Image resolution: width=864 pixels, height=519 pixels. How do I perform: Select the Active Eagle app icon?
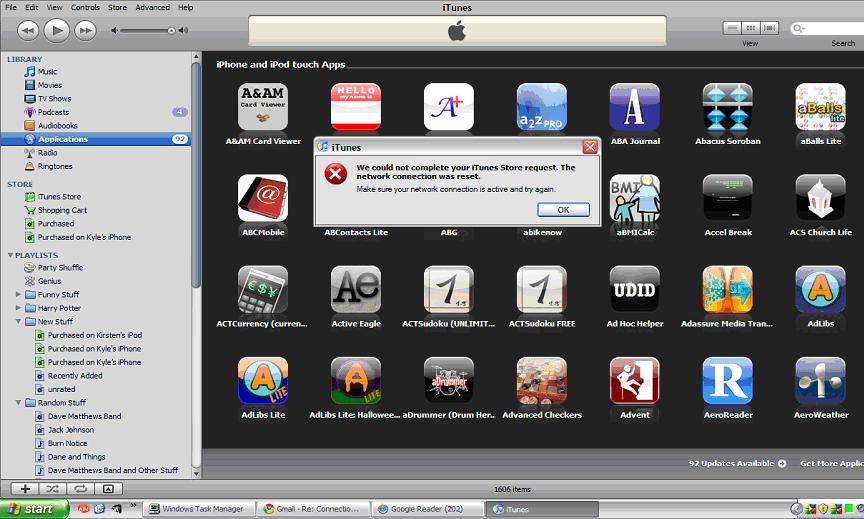pos(356,290)
